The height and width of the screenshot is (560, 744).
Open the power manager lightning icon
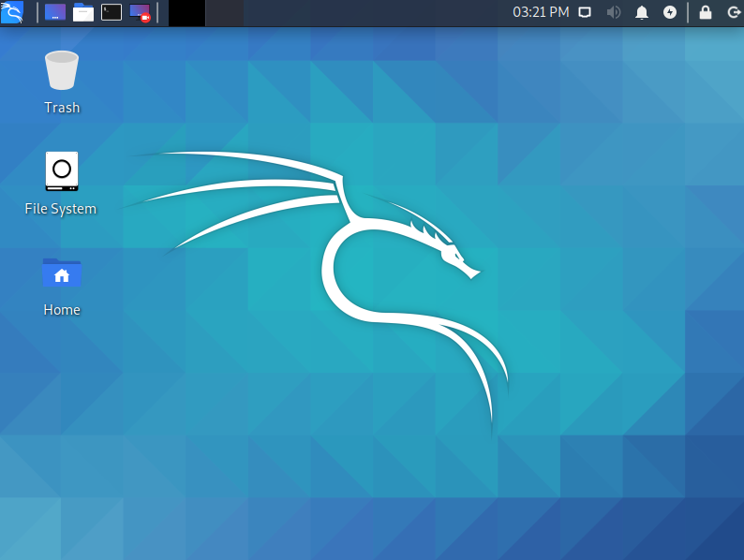(669, 12)
